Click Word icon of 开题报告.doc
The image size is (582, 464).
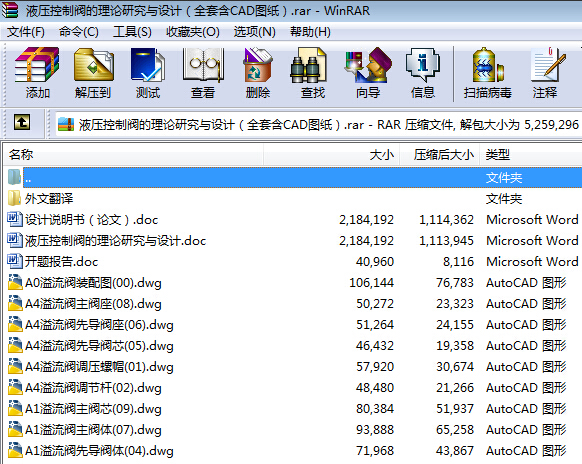point(14,261)
